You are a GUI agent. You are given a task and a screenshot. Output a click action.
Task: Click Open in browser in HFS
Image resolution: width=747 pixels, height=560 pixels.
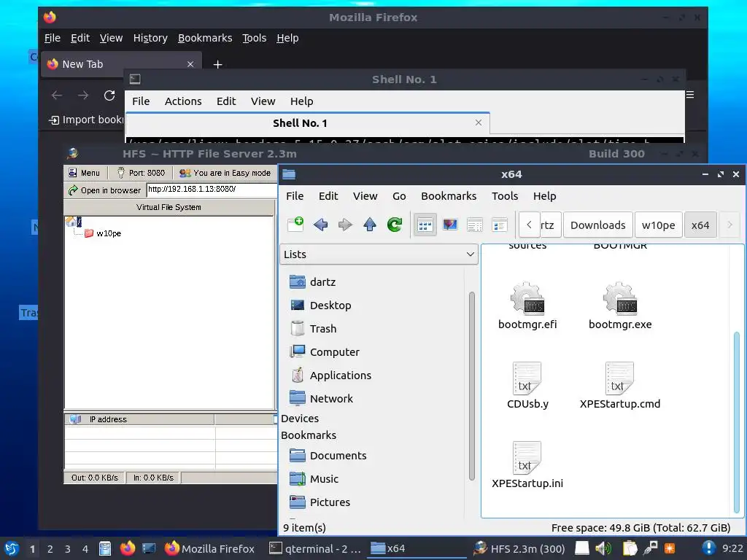[105, 190]
